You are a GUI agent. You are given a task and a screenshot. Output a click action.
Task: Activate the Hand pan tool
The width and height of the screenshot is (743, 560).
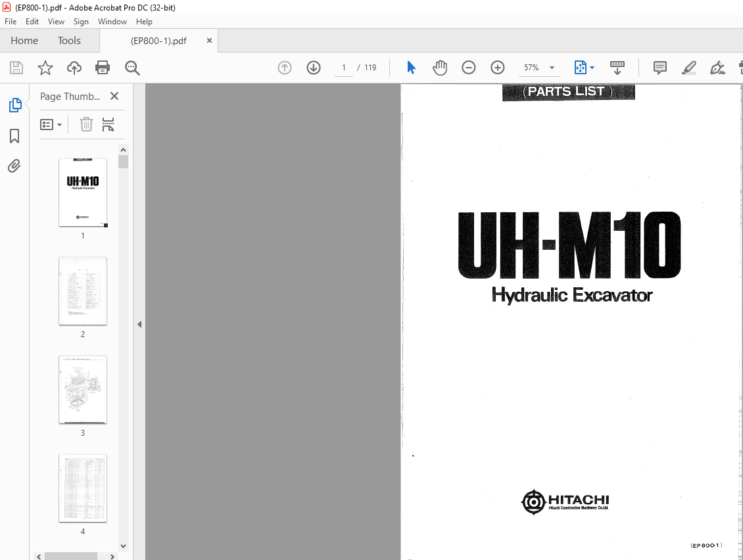click(x=440, y=68)
